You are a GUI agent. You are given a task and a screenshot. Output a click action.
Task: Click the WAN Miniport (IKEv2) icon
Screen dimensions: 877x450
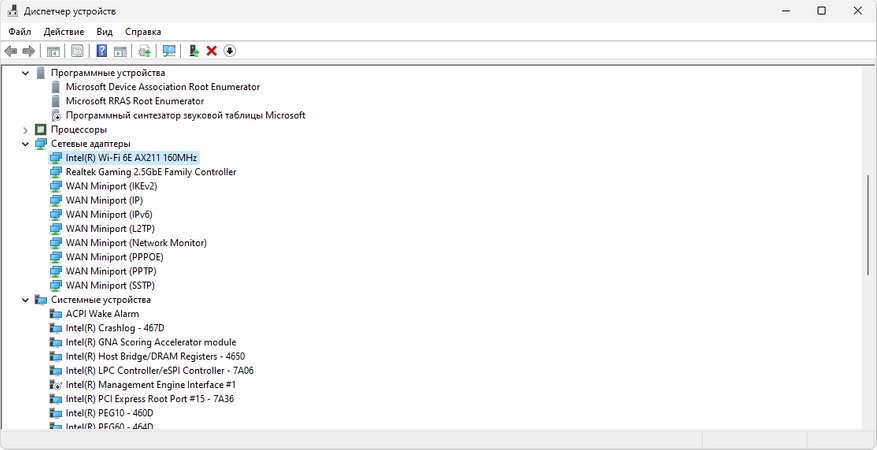pos(55,186)
